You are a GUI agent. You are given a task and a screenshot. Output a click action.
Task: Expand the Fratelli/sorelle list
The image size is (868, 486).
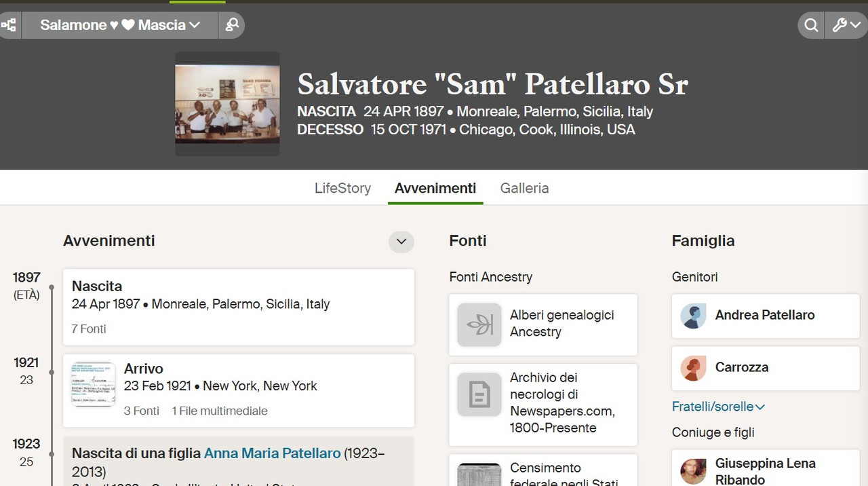pos(718,407)
